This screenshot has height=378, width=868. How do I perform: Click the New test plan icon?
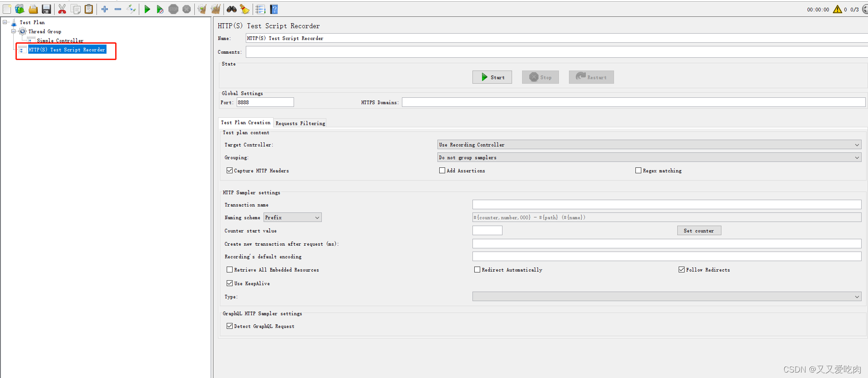(x=7, y=9)
